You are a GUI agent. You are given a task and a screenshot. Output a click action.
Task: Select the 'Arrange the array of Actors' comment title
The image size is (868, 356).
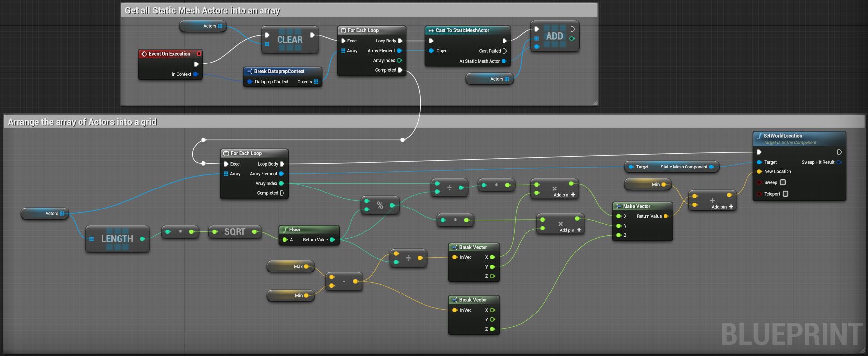(82, 122)
